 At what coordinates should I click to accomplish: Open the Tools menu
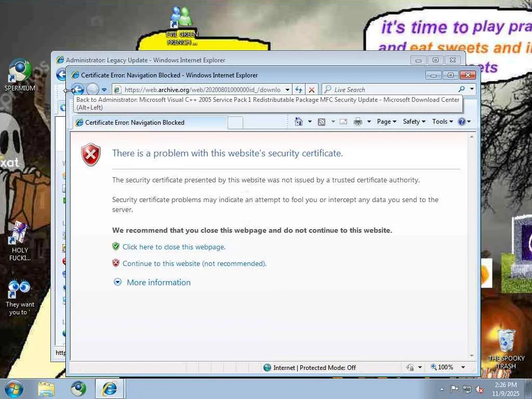pyautogui.click(x=443, y=122)
